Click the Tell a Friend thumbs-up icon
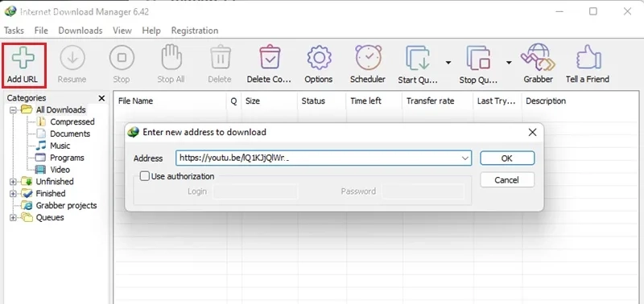 pyautogui.click(x=588, y=57)
